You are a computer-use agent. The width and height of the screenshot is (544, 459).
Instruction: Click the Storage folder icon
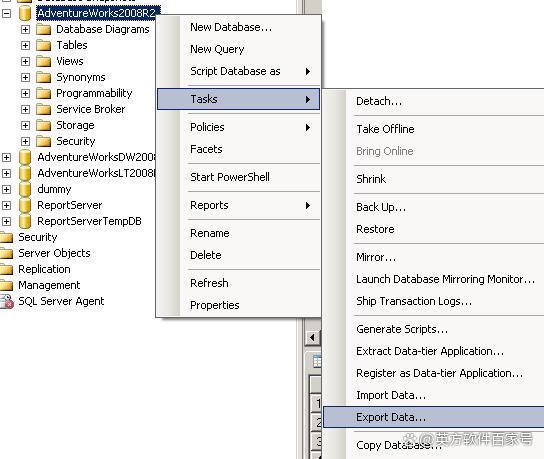pyautogui.click(x=44, y=125)
